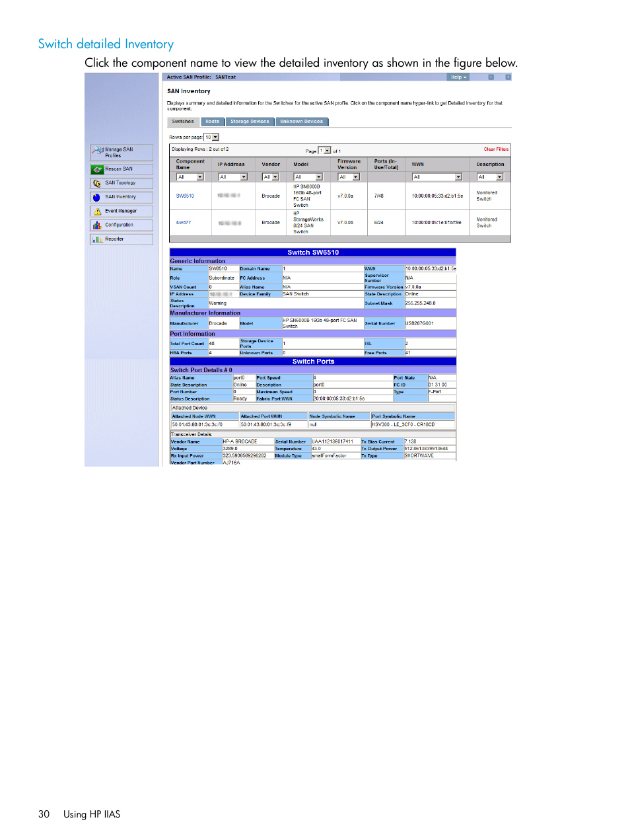Open the Description filter dropdown
This screenshot has width=630, height=840.
point(490,177)
